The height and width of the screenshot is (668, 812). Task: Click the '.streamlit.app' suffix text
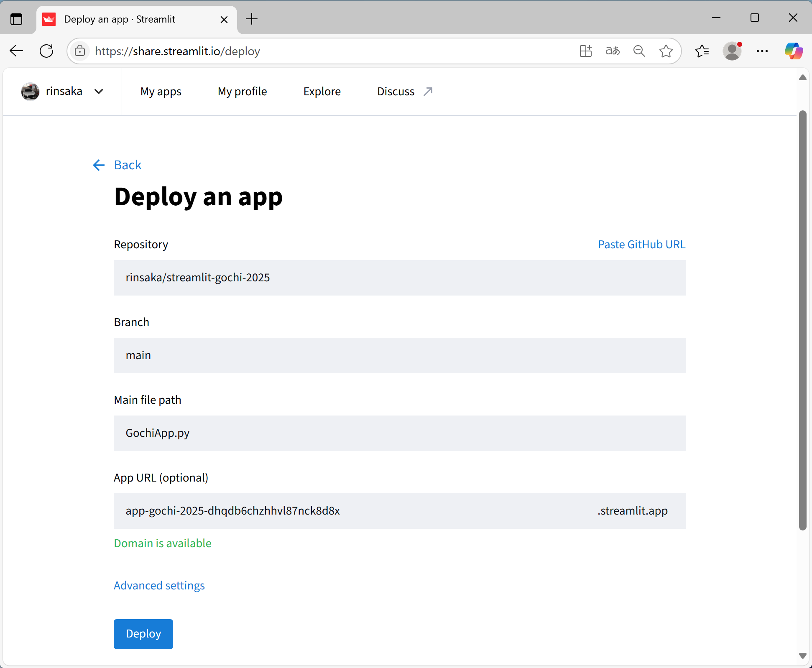tap(633, 511)
